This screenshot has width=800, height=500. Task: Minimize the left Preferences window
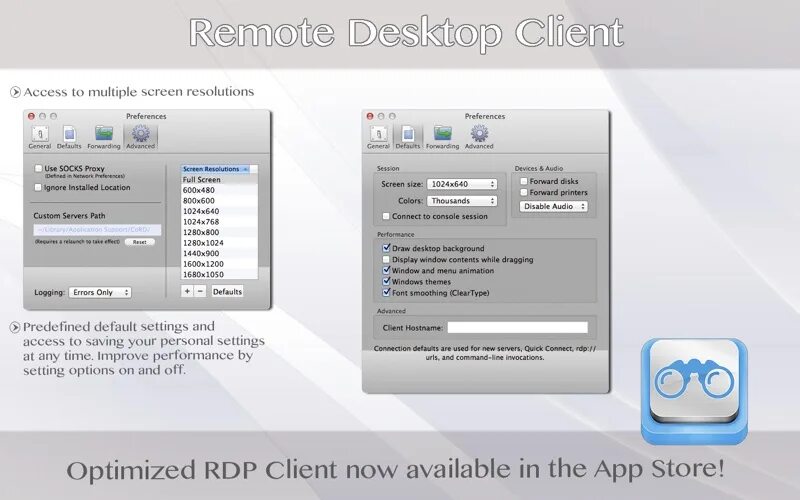(43, 116)
